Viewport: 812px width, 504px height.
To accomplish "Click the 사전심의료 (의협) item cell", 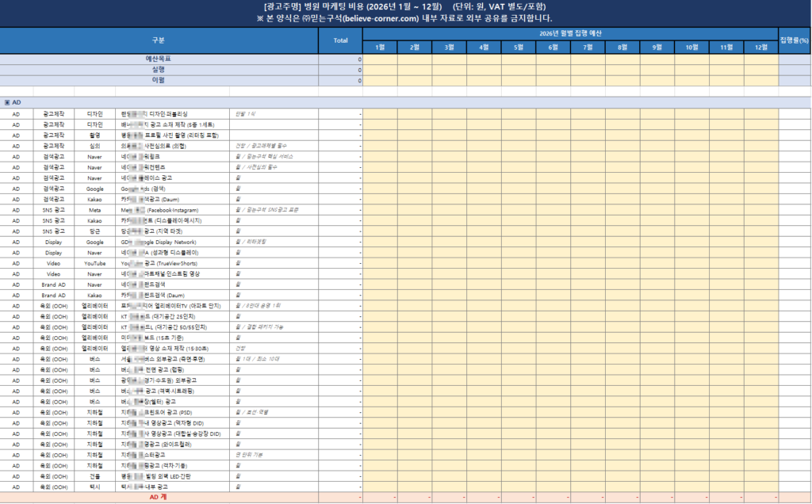I will point(172,146).
